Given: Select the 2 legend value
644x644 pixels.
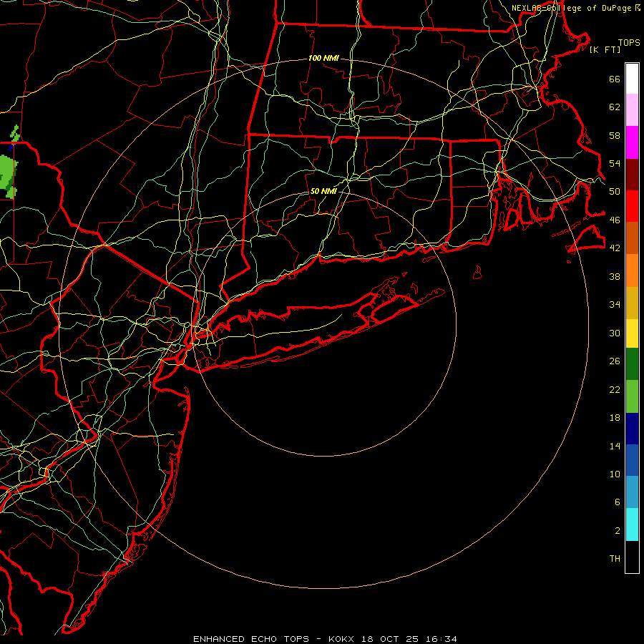Looking at the screenshot, I should coord(618,530).
